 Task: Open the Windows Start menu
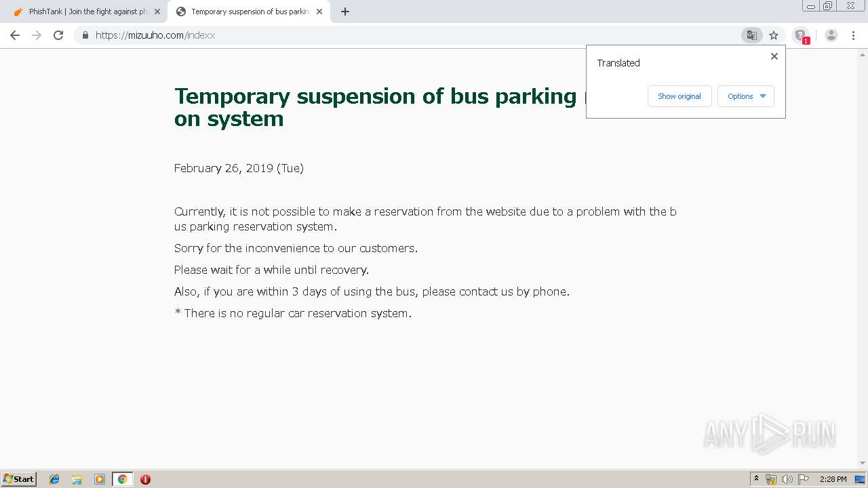click(x=19, y=479)
